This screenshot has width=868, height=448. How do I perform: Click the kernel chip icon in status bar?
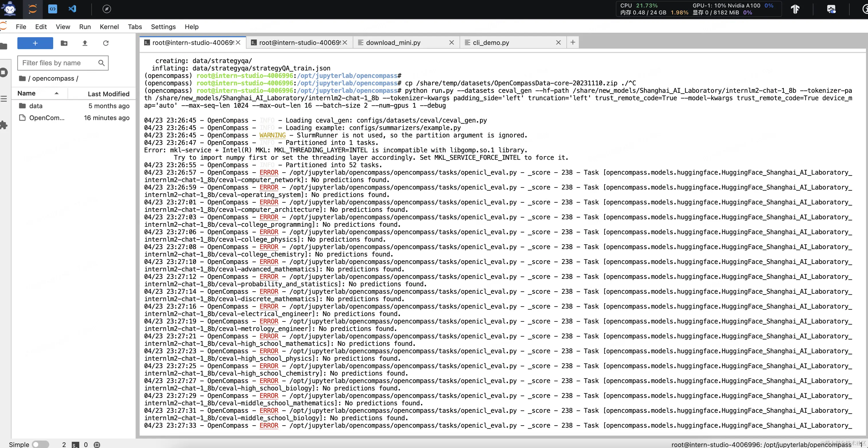97,445
